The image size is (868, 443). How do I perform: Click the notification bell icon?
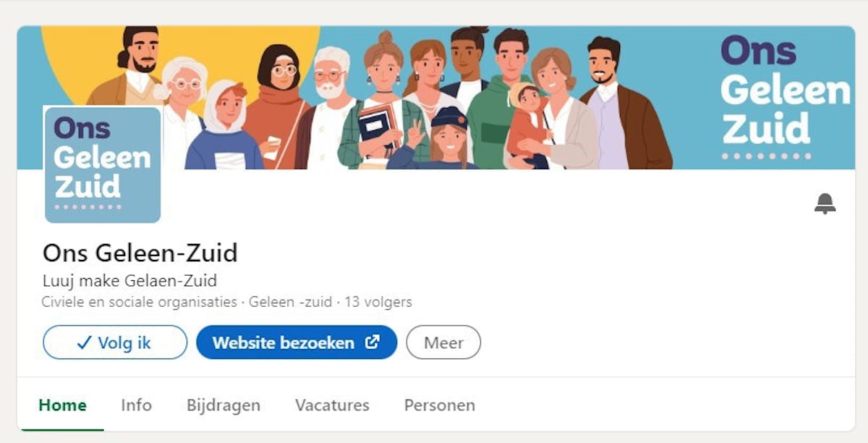click(825, 204)
